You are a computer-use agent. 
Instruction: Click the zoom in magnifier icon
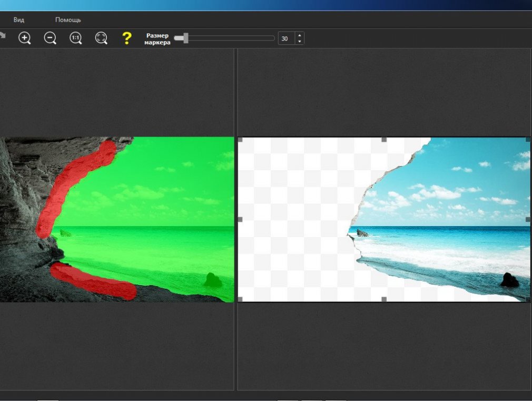[24, 38]
